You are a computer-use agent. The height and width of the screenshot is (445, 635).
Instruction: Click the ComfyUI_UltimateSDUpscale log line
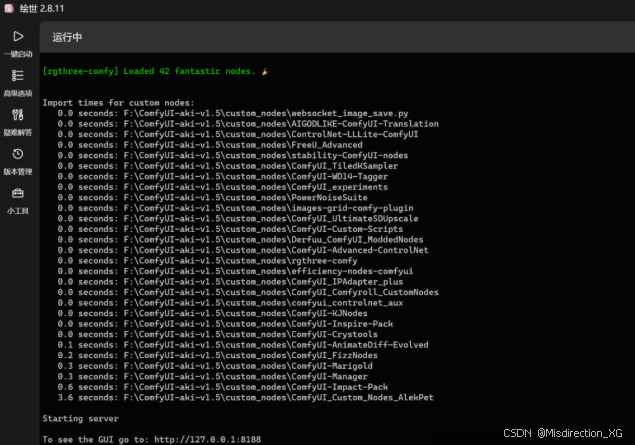[238, 219]
